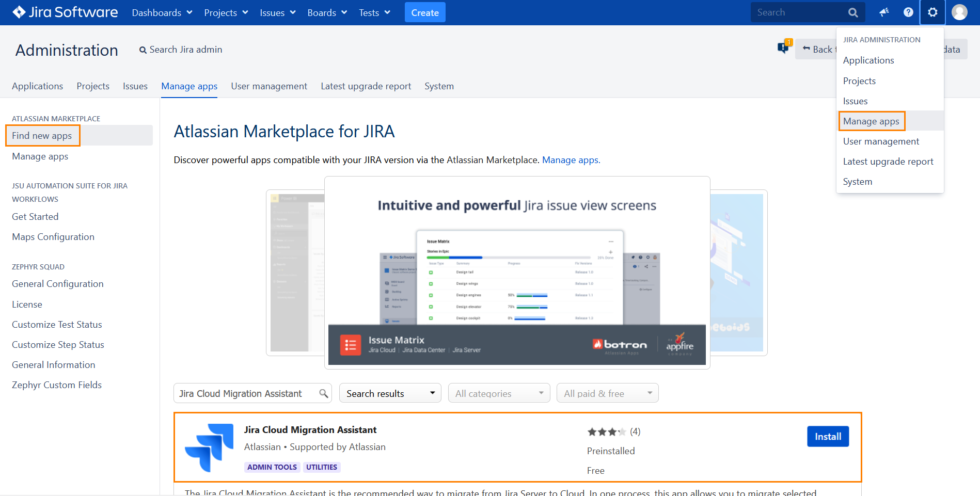Click the previous carousel slide on the left
The height and width of the screenshot is (496, 980).
pos(295,273)
